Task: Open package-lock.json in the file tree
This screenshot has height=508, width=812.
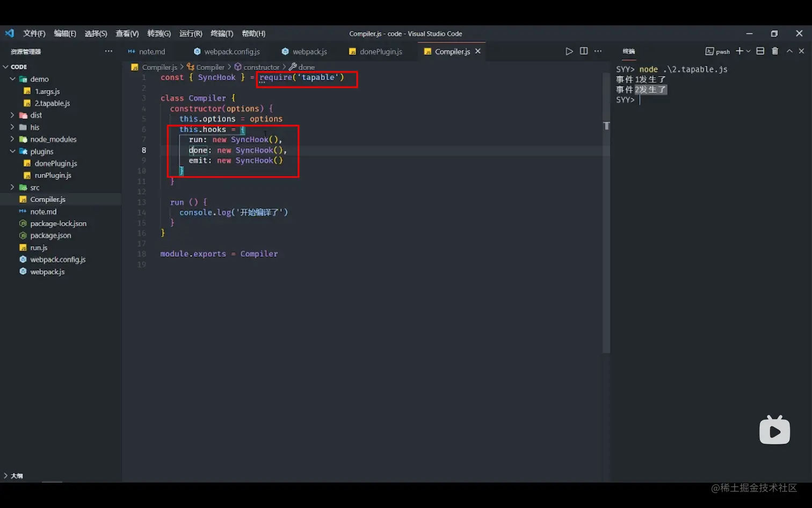Action: tap(58, 224)
